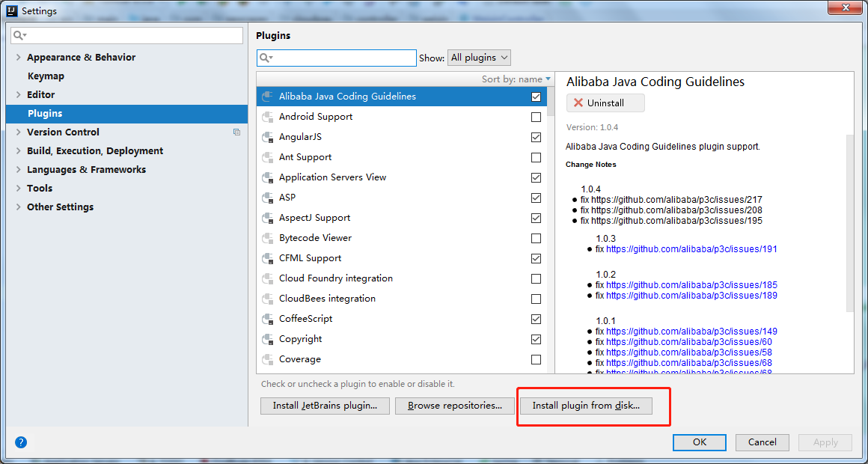Click the AspectJ Support plugin icon
This screenshot has width=868, height=464.
pyautogui.click(x=268, y=219)
